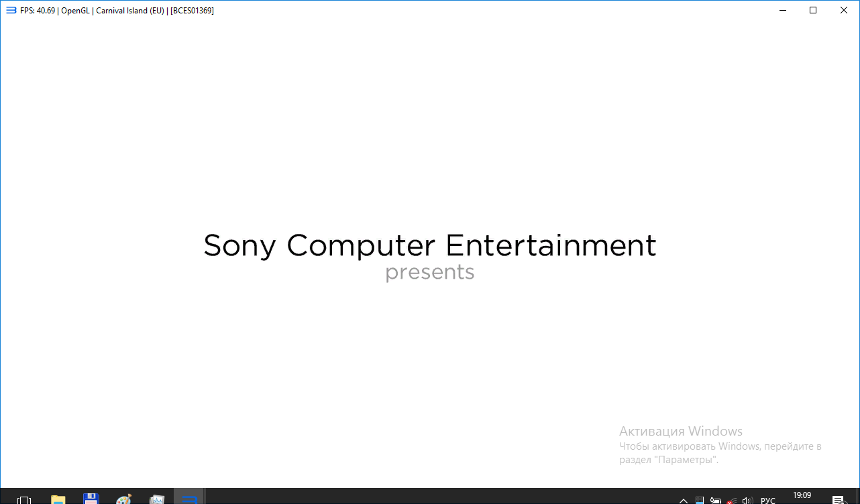Expand the hidden tray icons chevron
This screenshot has height=504, width=860.
[684, 500]
